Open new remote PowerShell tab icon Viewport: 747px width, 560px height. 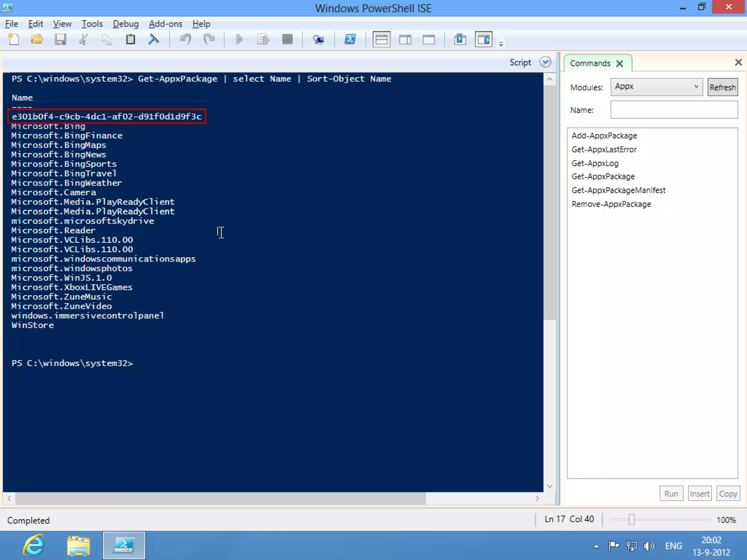(318, 39)
